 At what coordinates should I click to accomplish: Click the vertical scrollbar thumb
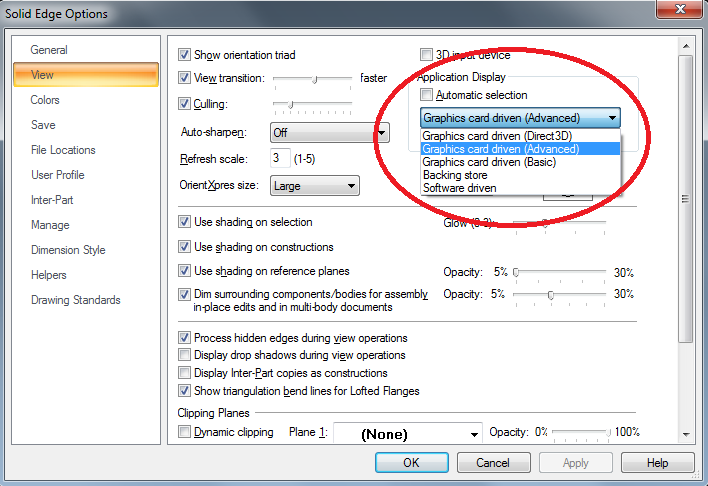686,199
